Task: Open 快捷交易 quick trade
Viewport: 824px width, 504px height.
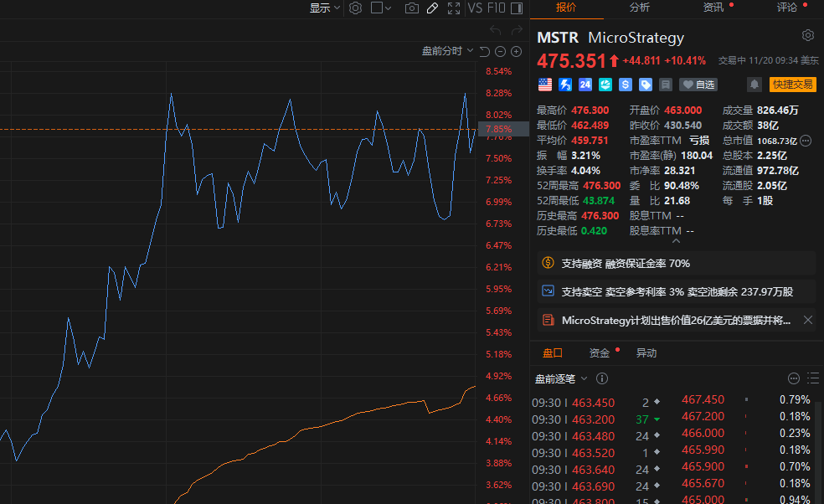Action: pyautogui.click(x=792, y=85)
